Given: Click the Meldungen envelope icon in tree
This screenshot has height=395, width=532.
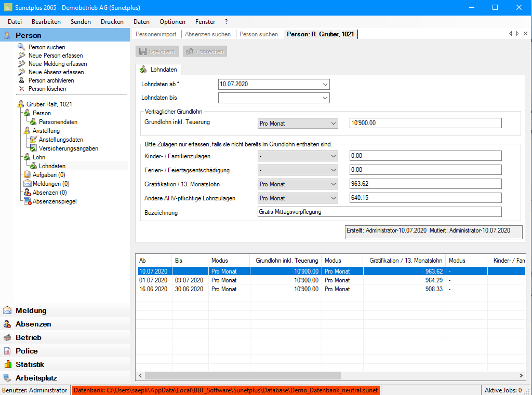Looking at the screenshot, I should tap(28, 184).
